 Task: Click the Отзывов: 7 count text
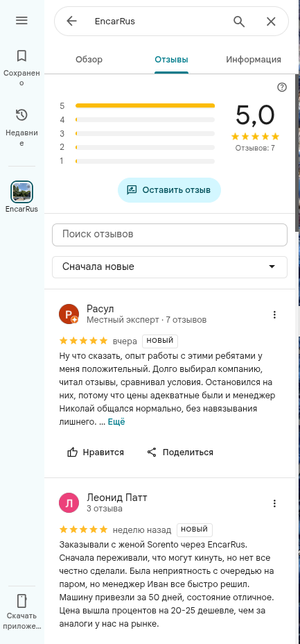click(x=255, y=148)
